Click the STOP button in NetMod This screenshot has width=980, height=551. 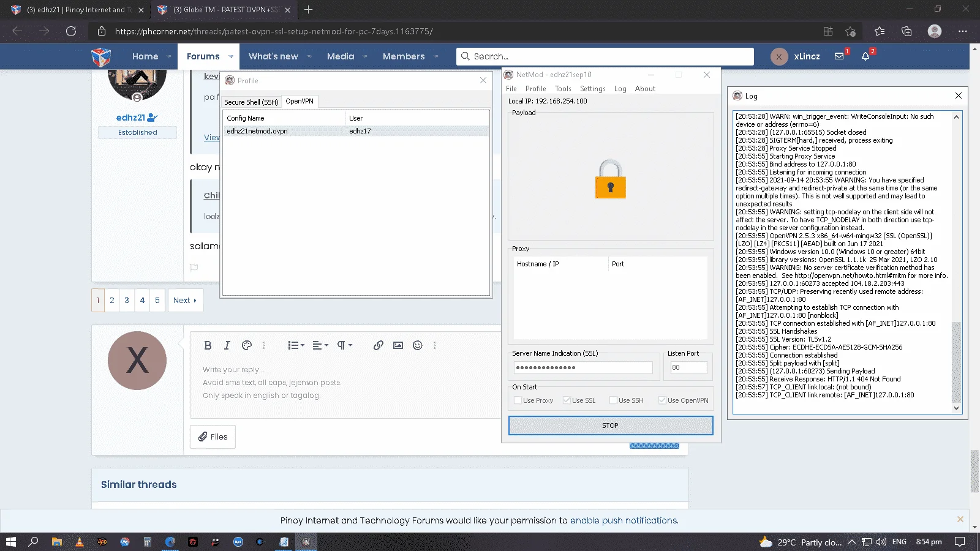pyautogui.click(x=611, y=425)
